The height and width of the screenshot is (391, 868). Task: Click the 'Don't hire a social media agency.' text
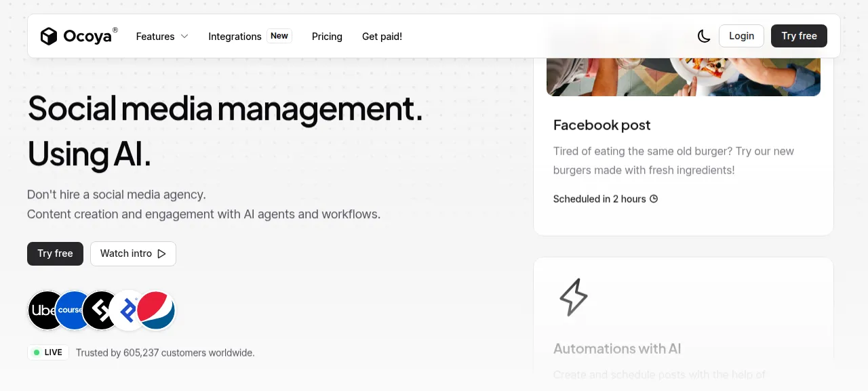[117, 194]
